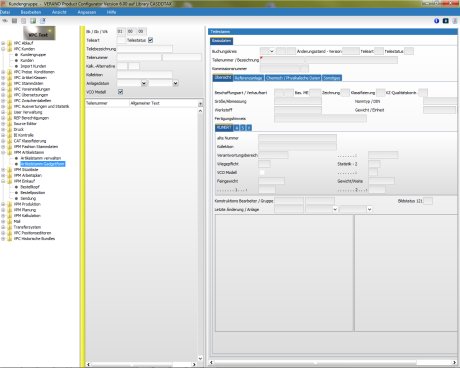
Task: Select the Bestellposition tree entry
Action: (x=33, y=193)
